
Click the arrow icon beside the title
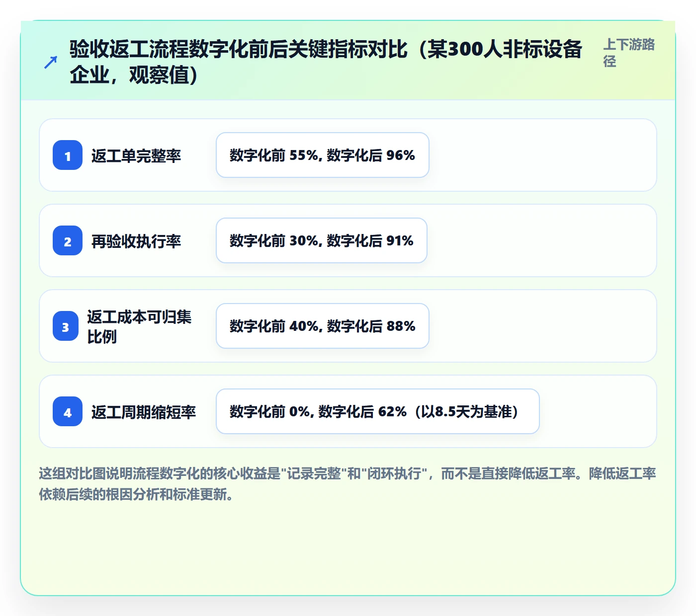[50, 63]
